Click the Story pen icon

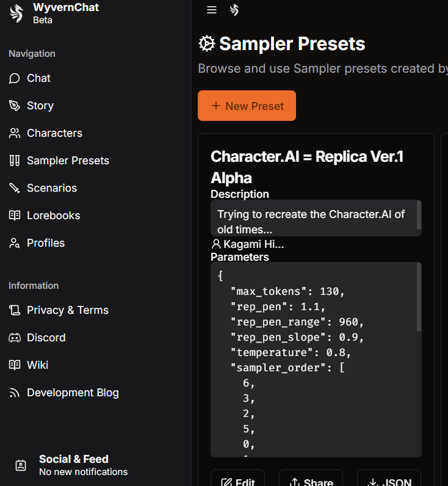[x=15, y=106]
